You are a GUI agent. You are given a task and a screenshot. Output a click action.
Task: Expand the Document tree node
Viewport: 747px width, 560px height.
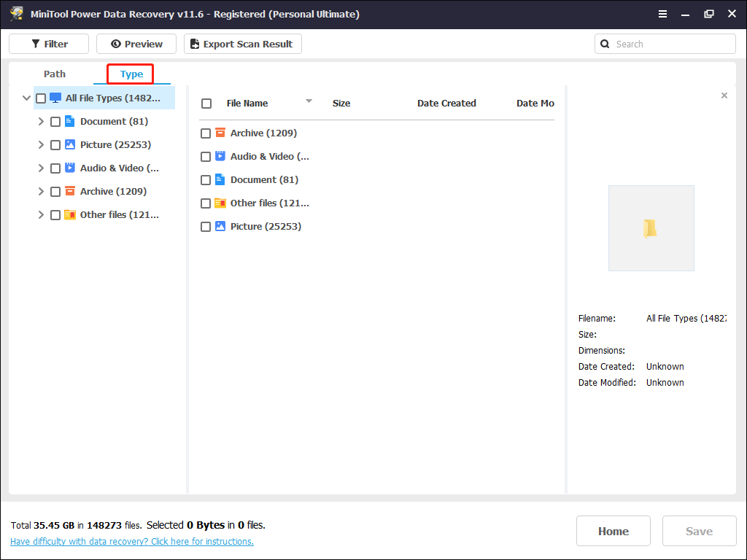coord(41,122)
